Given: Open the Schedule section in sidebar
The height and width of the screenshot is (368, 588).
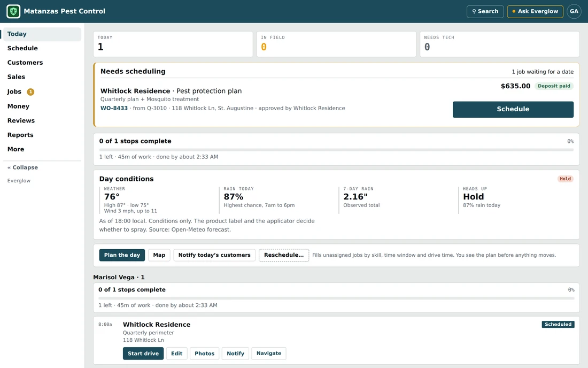Looking at the screenshot, I should pyautogui.click(x=42, y=48).
